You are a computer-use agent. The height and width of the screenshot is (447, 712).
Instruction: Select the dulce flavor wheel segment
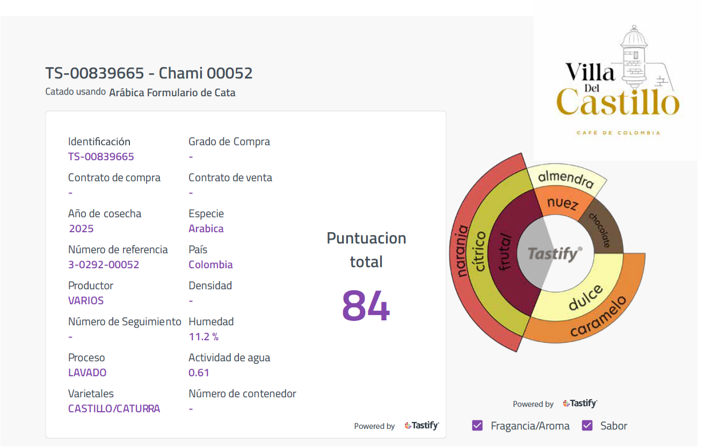tap(587, 297)
